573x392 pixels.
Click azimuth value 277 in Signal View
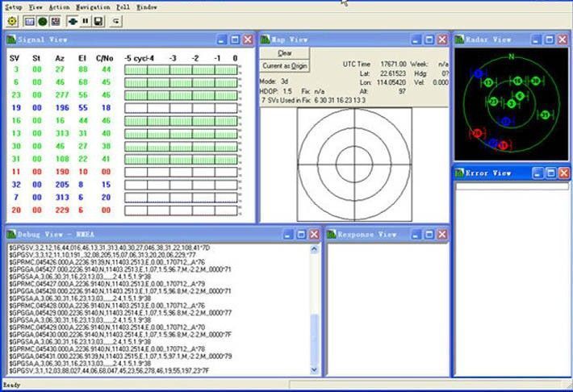62,95
